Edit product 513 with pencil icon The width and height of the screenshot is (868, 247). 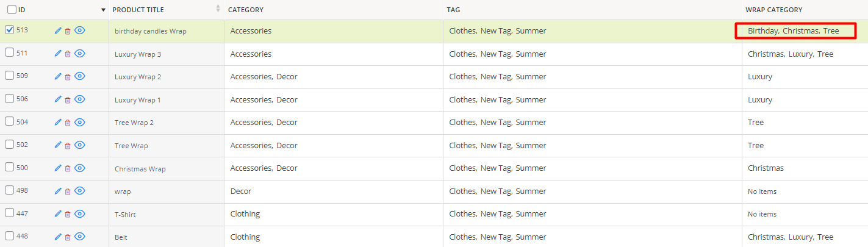pyautogui.click(x=58, y=30)
